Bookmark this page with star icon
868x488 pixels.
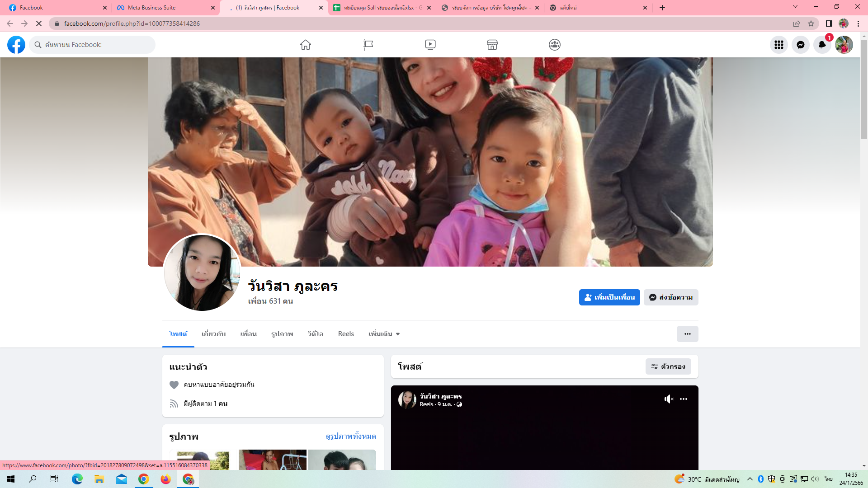click(x=811, y=23)
